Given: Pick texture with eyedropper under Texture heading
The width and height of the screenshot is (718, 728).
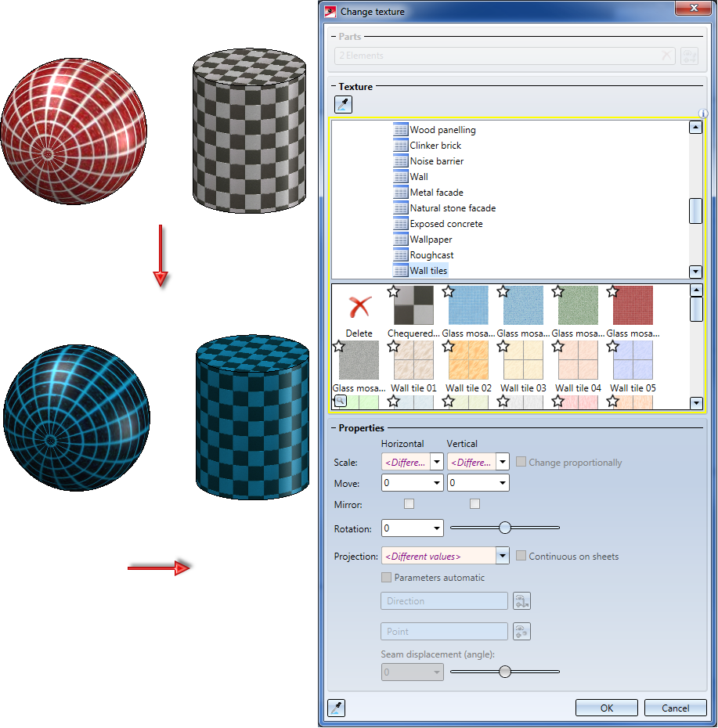Looking at the screenshot, I should coord(343,104).
